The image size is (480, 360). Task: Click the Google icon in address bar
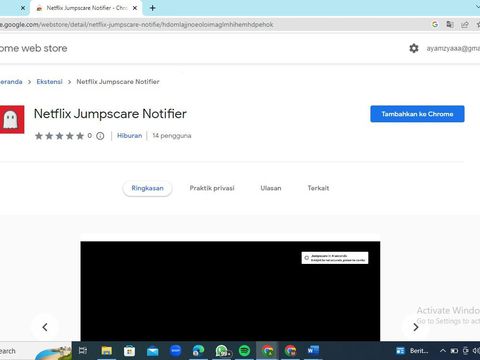coord(435,24)
